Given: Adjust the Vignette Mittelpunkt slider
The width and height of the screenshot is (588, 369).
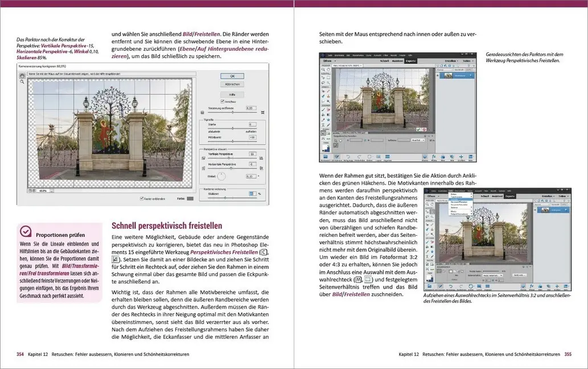Looking at the screenshot, I should pos(232,141).
